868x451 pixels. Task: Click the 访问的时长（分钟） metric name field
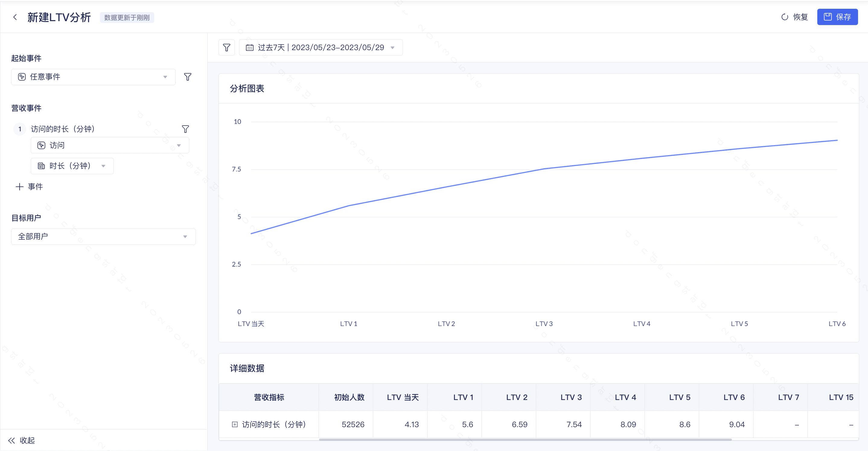click(62, 129)
